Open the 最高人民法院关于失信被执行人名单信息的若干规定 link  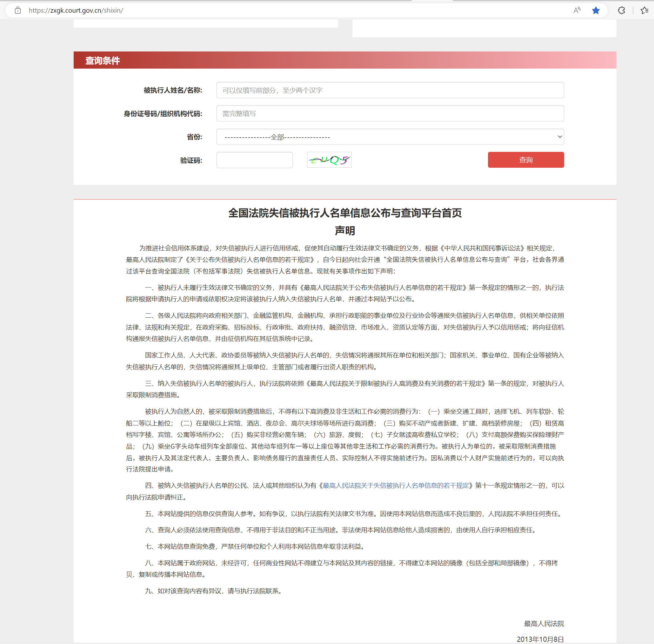coord(396,486)
